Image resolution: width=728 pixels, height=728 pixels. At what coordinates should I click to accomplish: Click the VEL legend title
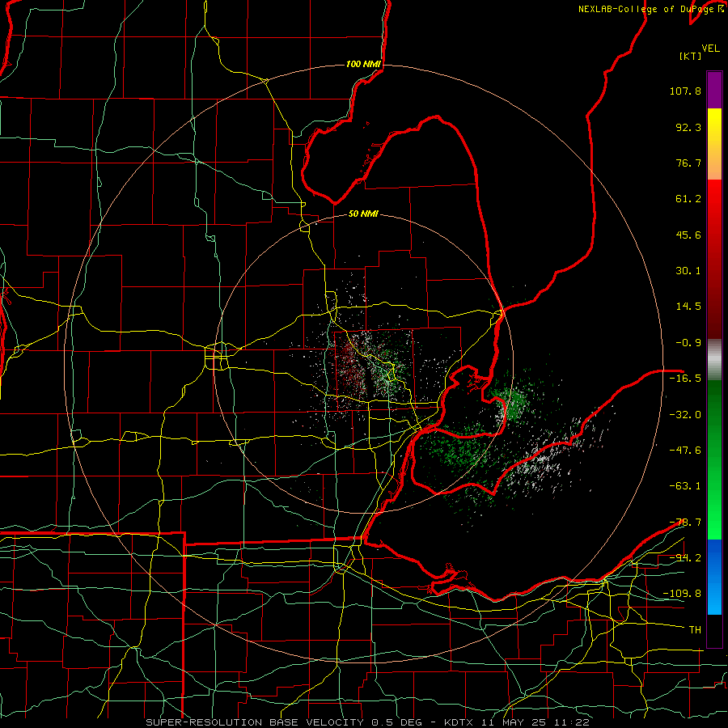point(710,49)
